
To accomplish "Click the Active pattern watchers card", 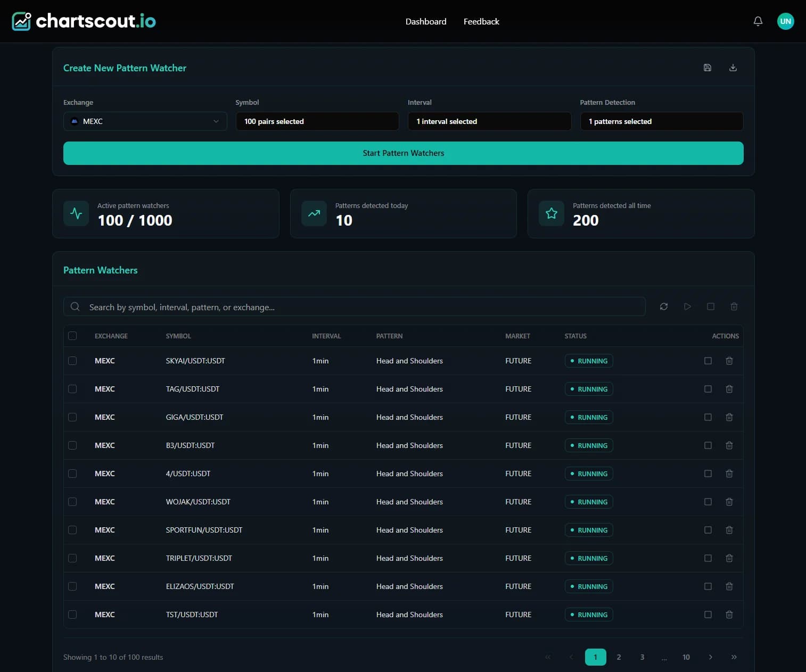I will click(166, 213).
